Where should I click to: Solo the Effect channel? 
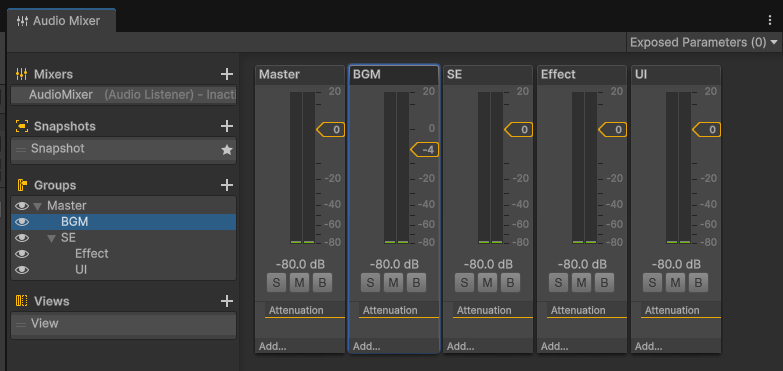point(558,283)
